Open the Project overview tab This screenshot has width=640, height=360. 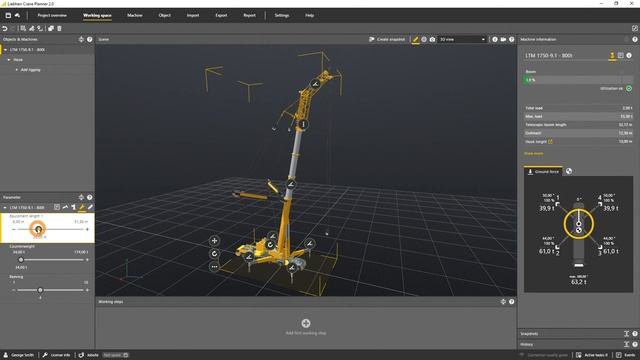click(52, 16)
